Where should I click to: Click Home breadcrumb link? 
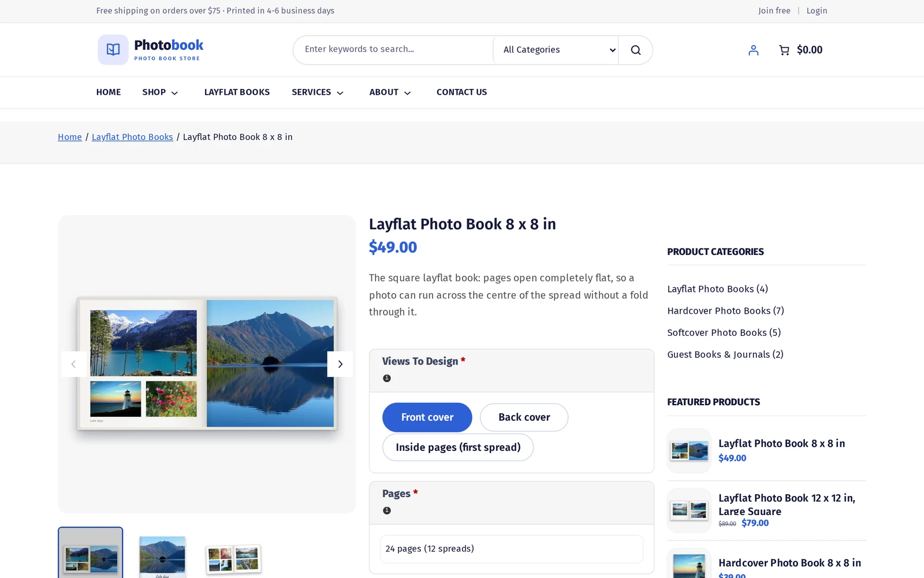(70, 137)
